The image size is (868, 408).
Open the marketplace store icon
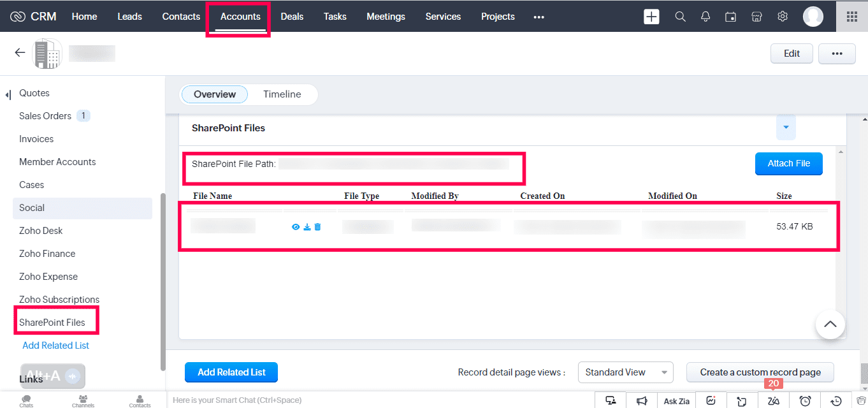click(757, 17)
